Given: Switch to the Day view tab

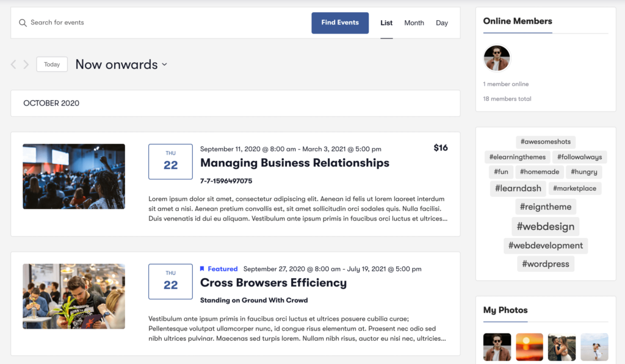Looking at the screenshot, I should click(442, 23).
